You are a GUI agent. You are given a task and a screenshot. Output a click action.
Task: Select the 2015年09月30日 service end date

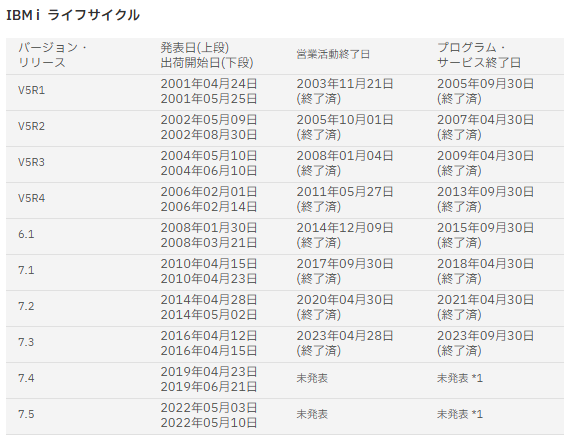tap(485, 228)
